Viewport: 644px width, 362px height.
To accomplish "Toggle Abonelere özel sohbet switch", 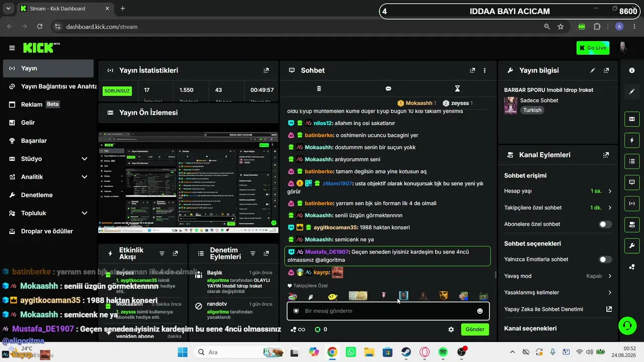I will (606, 224).
